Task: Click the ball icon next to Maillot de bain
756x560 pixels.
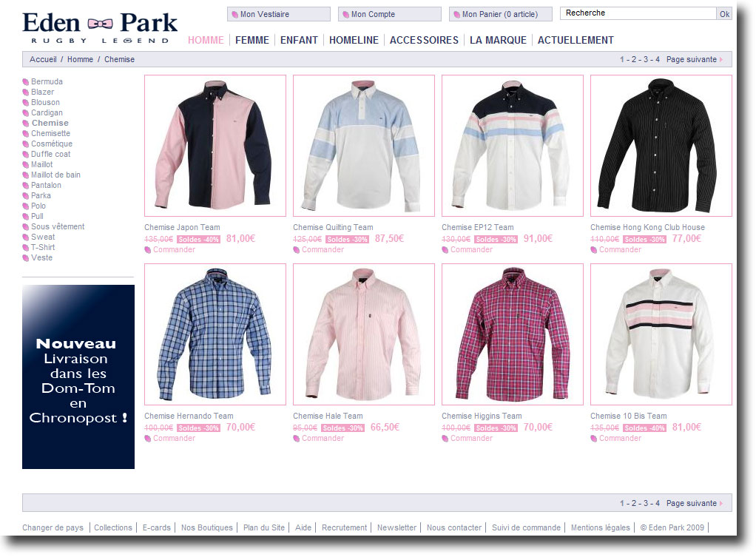Action: pyautogui.click(x=26, y=175)
